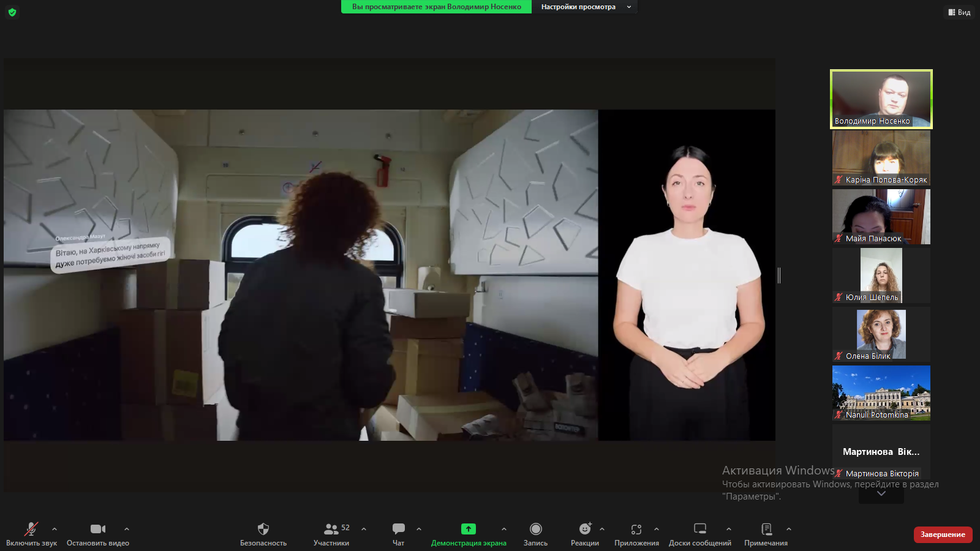Open the Reactions smiley icon

pos(585,529)
